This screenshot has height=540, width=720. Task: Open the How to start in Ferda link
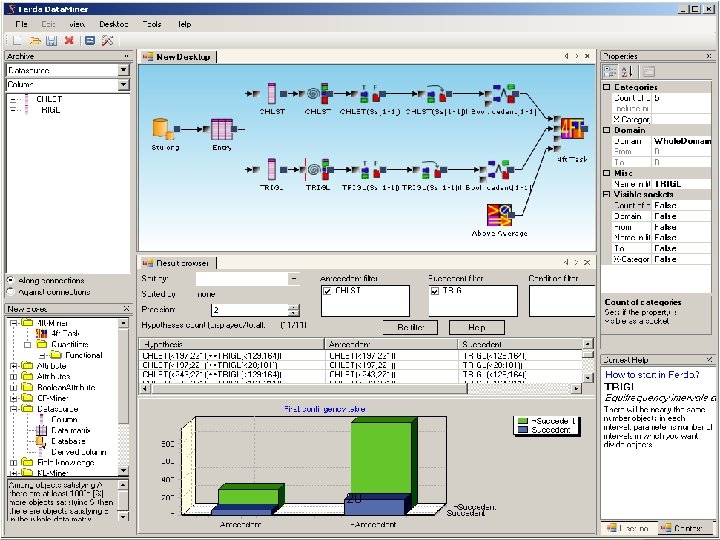[652, 375]
